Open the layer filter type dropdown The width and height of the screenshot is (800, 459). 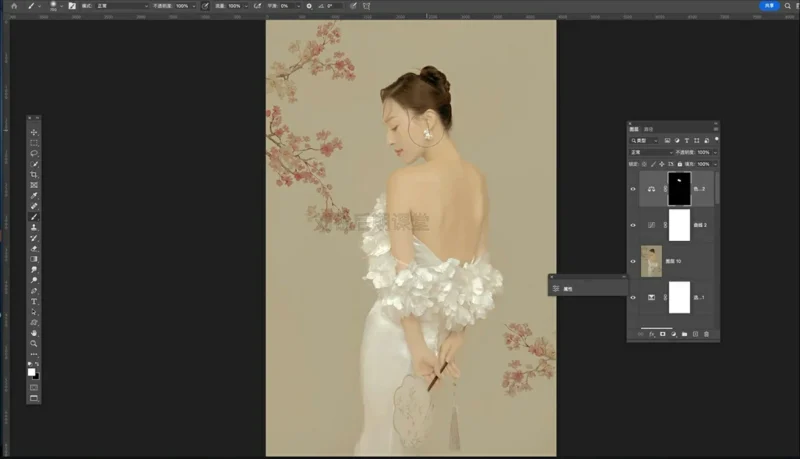642,140
